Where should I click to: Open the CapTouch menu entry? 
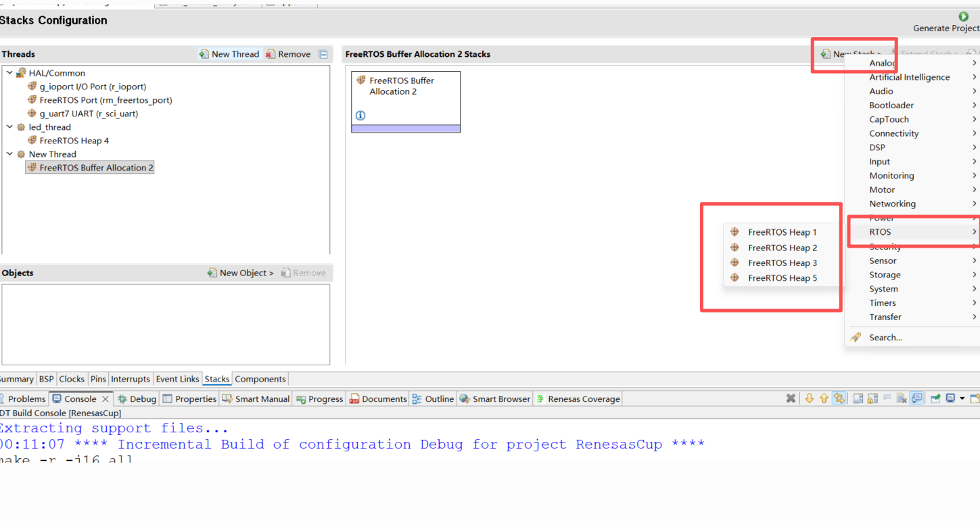(912, 119)
